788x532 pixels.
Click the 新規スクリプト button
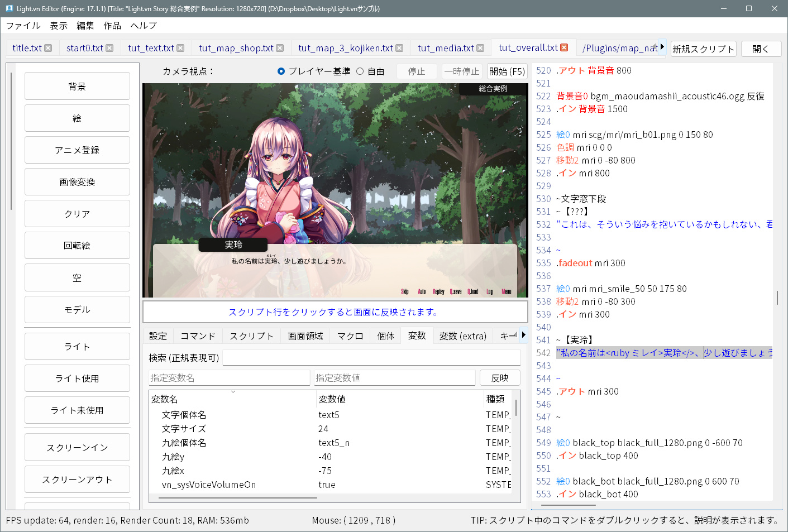(703, 49)
